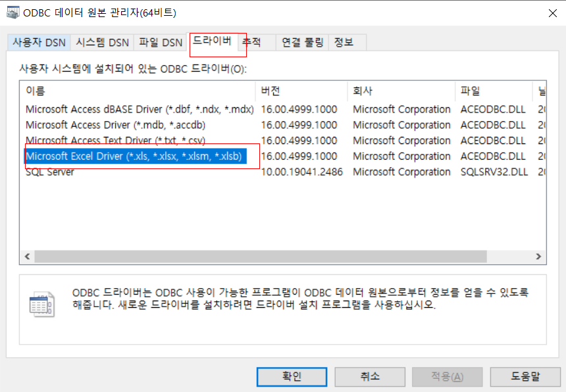
Task: Click Microsoft Corporation cell in SQL Server row
Action: pyautogui.click(x=401, y=172)
